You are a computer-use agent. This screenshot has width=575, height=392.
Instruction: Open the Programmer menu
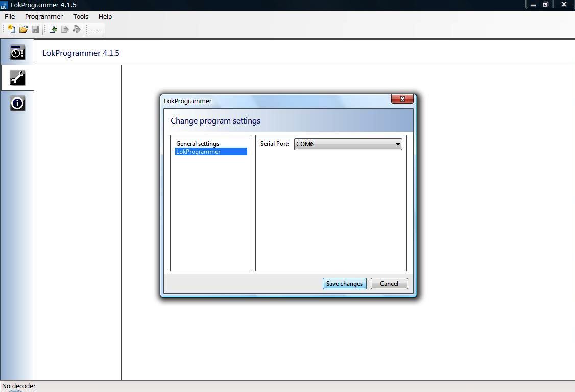tap(43, 16)
